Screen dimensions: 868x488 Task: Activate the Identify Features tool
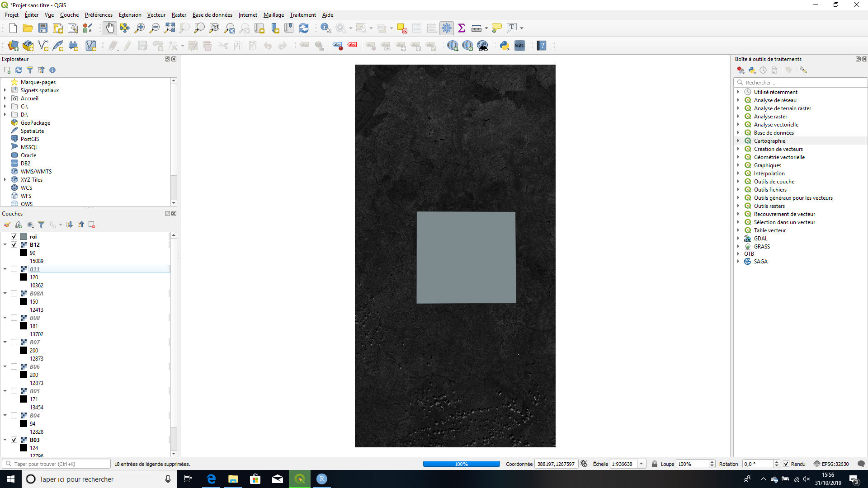click(325, 28)
